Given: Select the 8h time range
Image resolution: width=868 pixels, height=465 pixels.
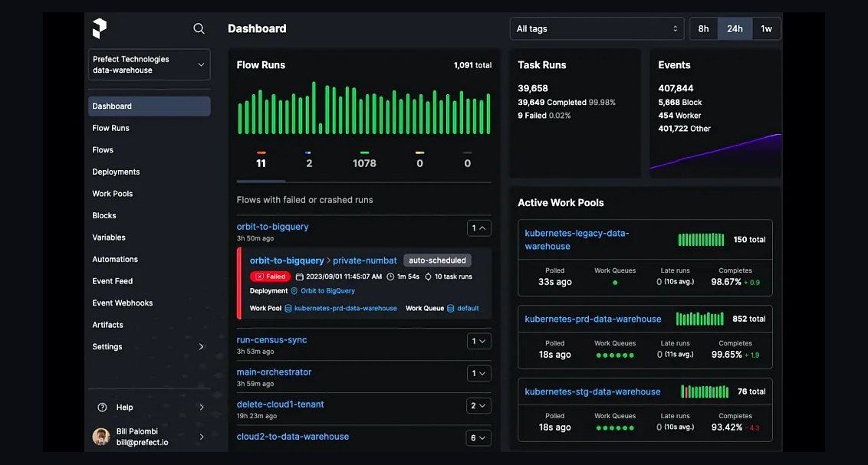Looking at the screenshot, I should [x=704, y=29].
